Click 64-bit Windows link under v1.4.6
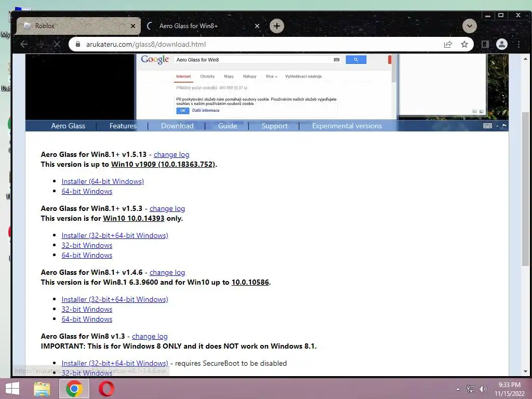This screenshot has width=532, height=399. [x=87, y=319]
